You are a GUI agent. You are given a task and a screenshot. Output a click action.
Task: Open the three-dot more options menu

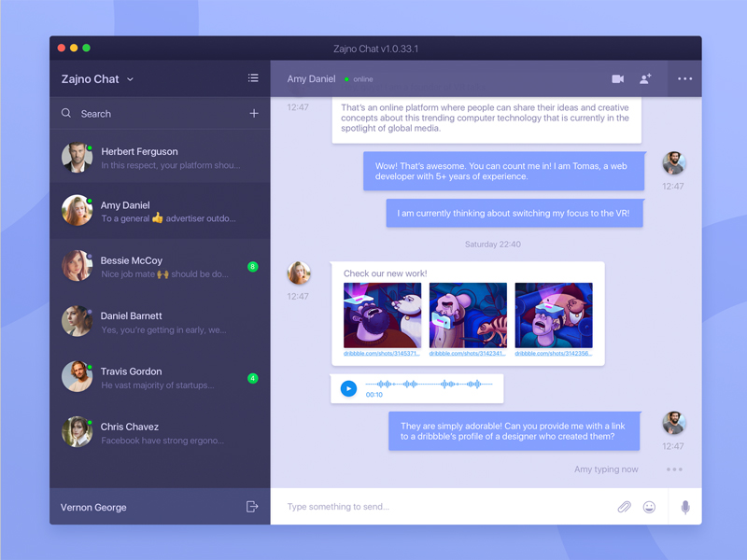(684, 79)
